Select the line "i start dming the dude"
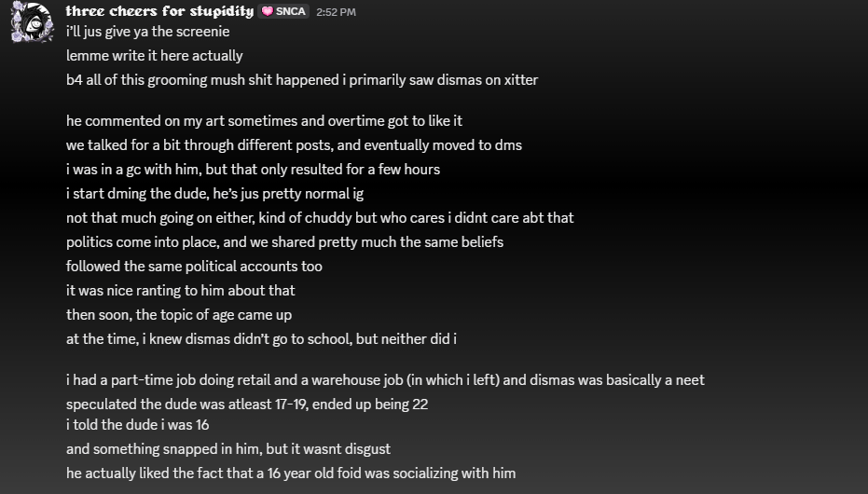Image resolution: width=868 pixels, height=494 pixels. point(214,194)
